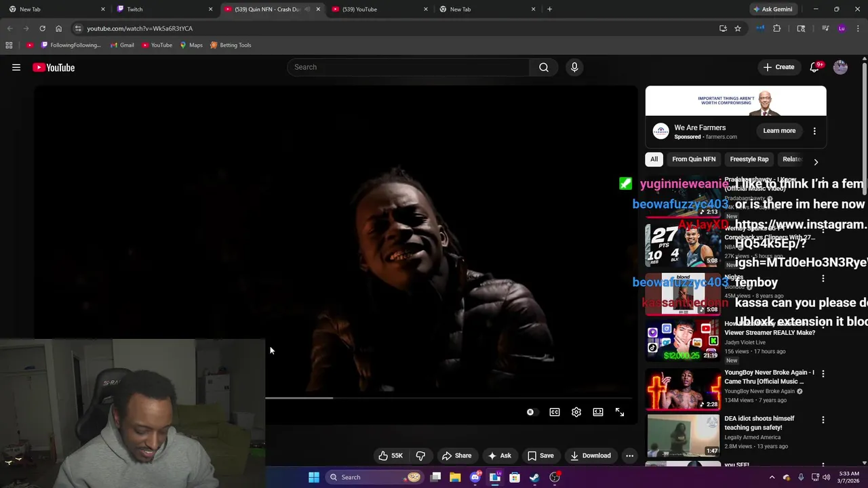
Task: Toggle closed captions in the player
Action: tap(555, 412)
